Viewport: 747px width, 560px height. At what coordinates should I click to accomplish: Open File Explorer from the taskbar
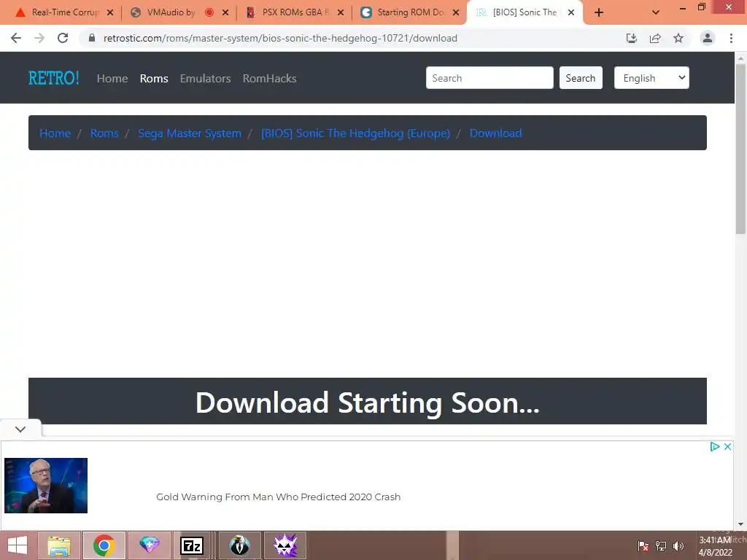[x=59, y=545]
